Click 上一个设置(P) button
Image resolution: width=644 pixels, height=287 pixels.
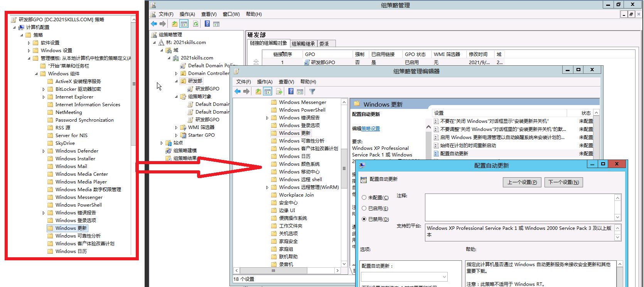(522, 182)
